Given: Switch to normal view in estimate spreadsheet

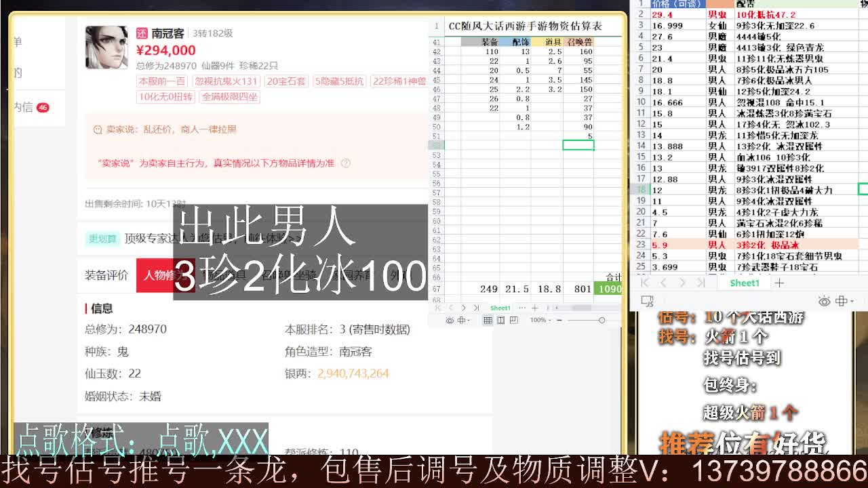Looking at the screenshot, I should [x=488, y=321].
